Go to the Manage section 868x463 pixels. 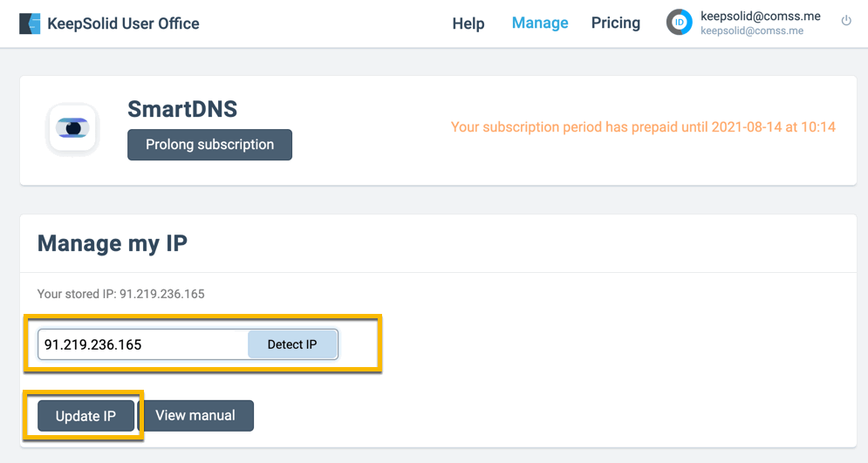click(x=540, y=24)
